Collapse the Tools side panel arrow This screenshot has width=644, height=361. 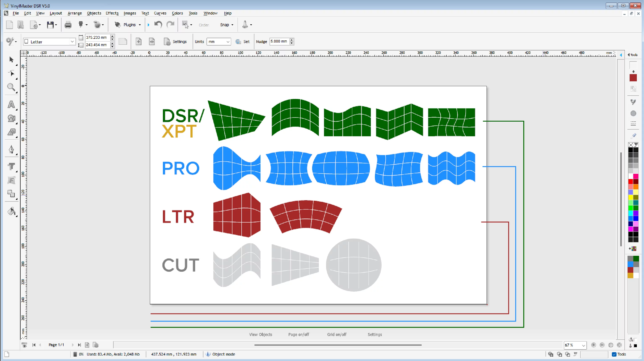click(628, 55)
